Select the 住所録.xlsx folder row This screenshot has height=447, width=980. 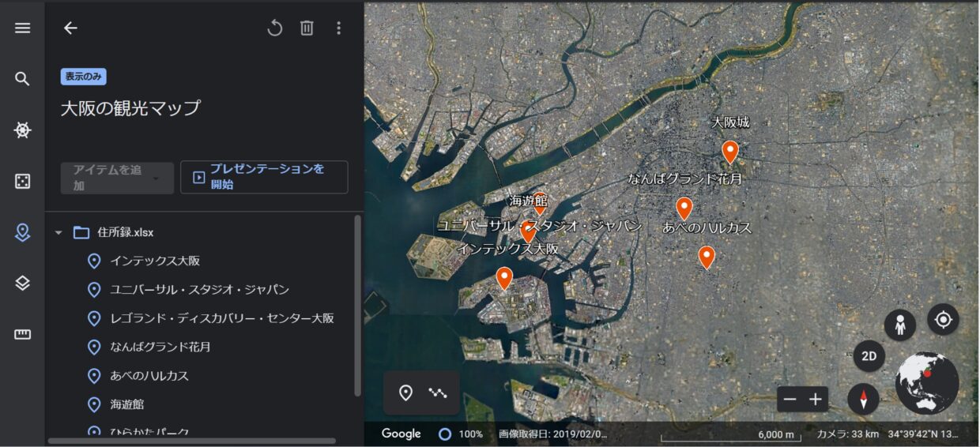click(x=202, y=233)
